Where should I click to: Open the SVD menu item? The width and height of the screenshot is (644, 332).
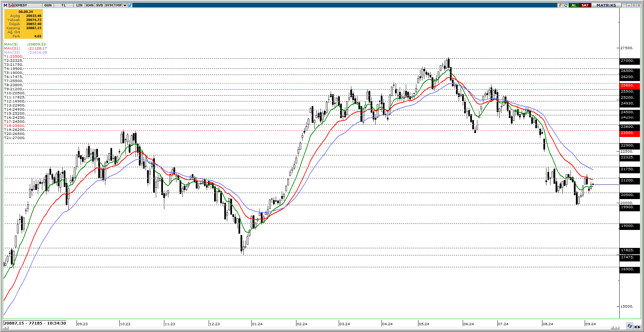pos(99,5)
